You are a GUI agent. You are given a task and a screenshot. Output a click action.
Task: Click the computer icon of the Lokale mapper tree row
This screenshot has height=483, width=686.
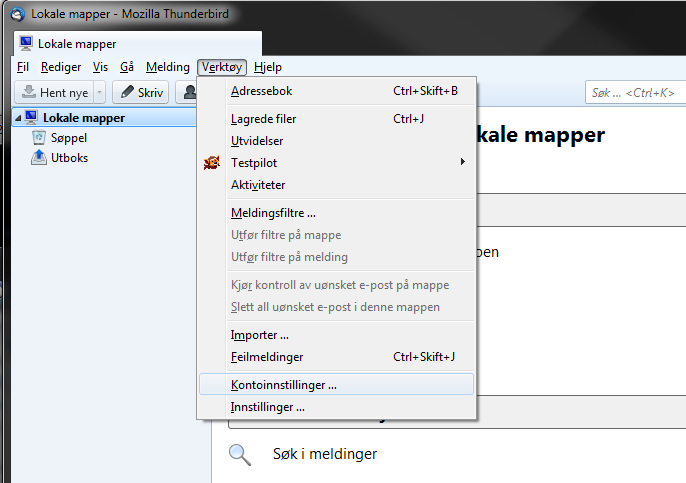tap(31, 117)
